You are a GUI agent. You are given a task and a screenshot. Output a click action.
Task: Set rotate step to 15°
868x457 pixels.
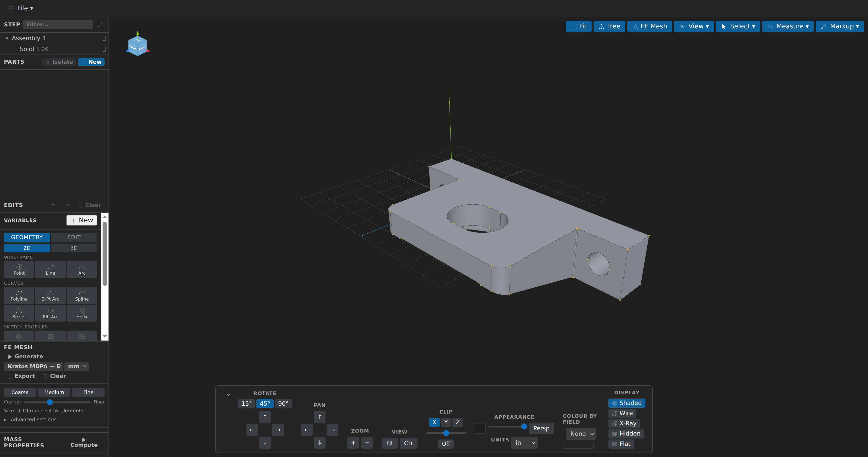tap(247, 403)
